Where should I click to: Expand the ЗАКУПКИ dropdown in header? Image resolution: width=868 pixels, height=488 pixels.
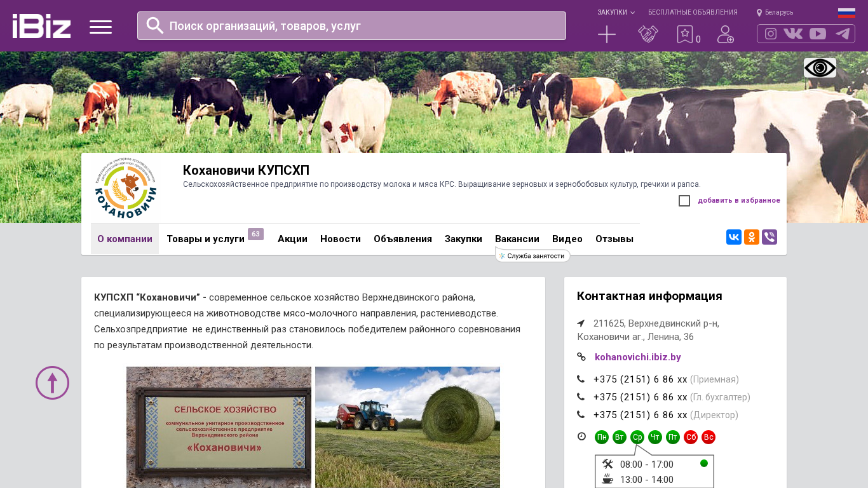616,12
